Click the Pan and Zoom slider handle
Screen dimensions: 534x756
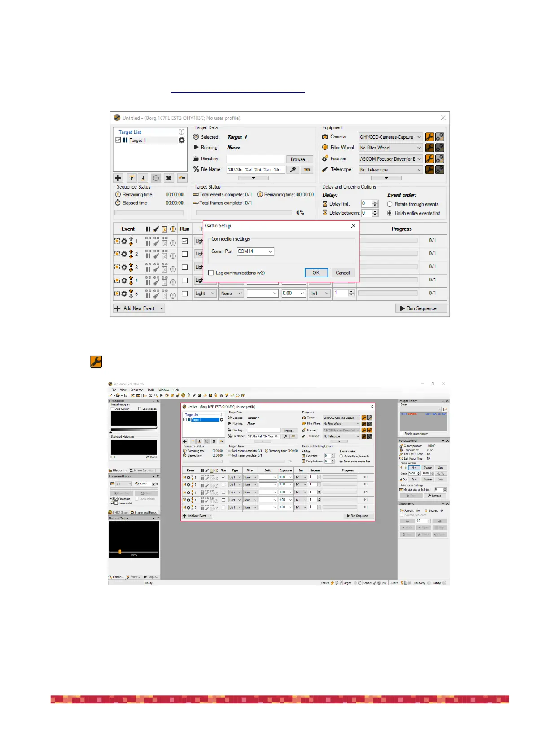(x=120, y=552)
